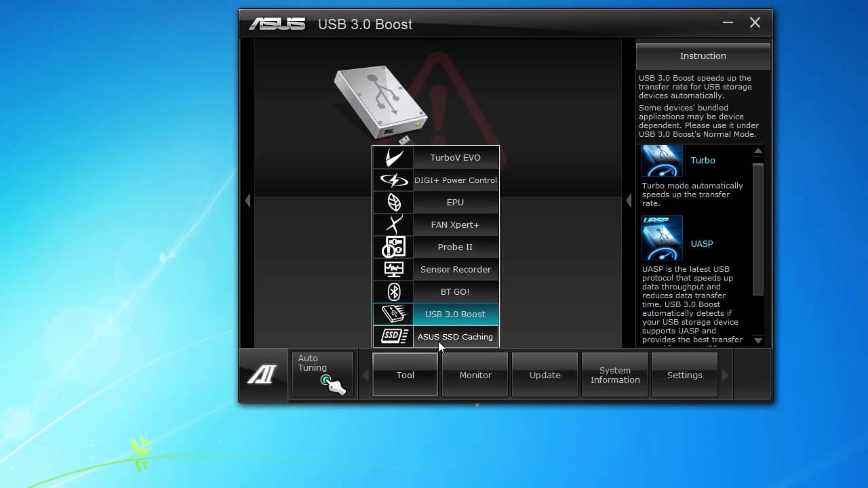Click the Sensor Recorder icon
Viewport: 868px width, 488px height.
(x=393, y=269)
